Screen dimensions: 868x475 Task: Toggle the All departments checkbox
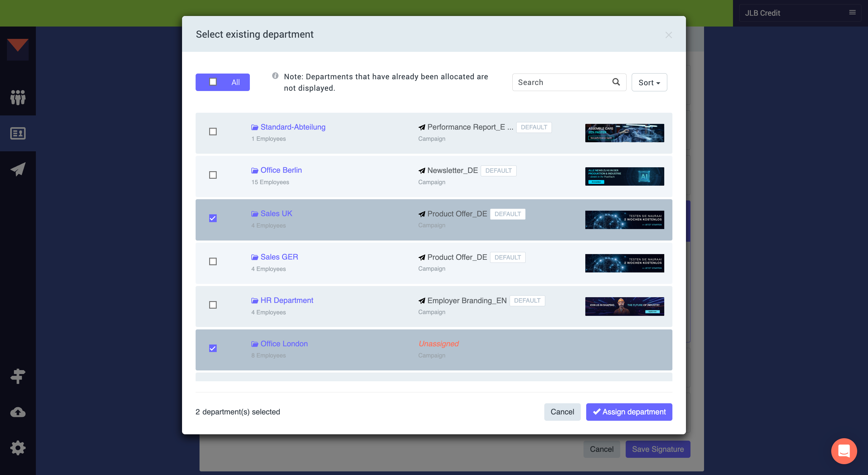(212, 82)
